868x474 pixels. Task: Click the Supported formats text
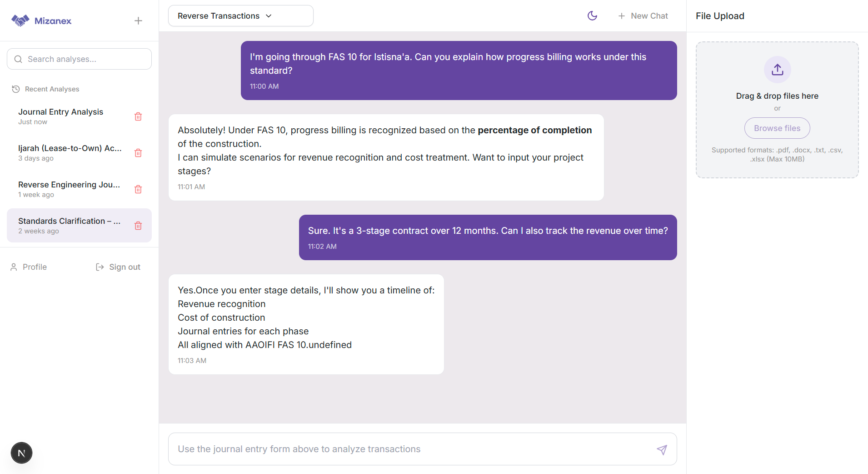pyautogui.click(x=777, y=155)
